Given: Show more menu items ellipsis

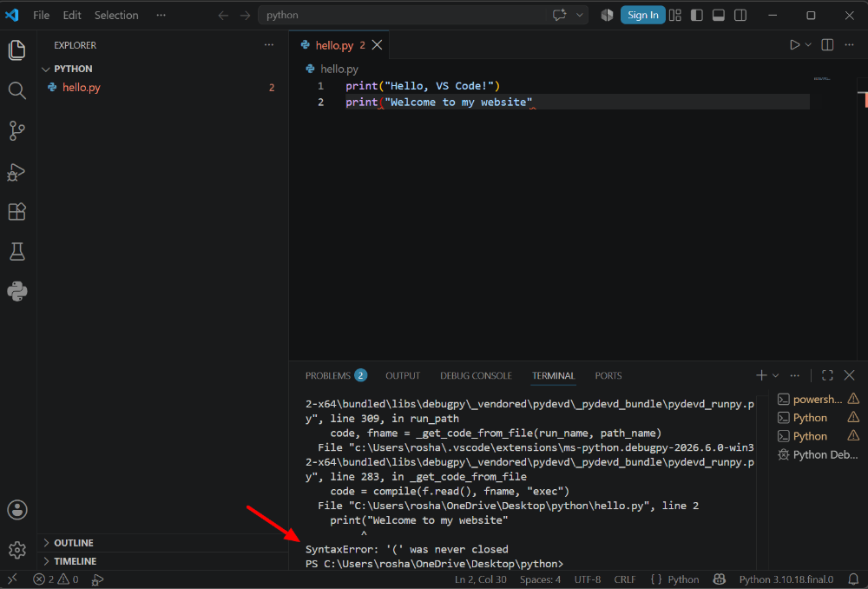Looking at the screenshot, I should (x=161, y=15).
